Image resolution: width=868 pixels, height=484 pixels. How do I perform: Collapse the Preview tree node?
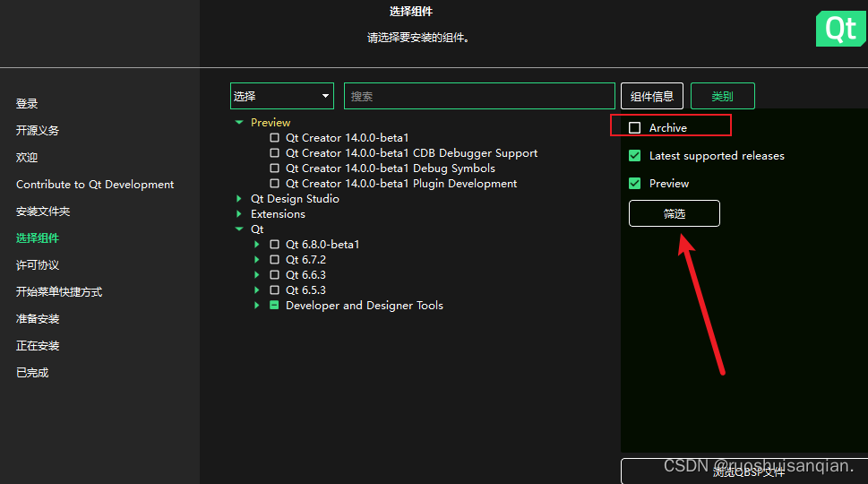pyautogui.click(x=239, y=123)
